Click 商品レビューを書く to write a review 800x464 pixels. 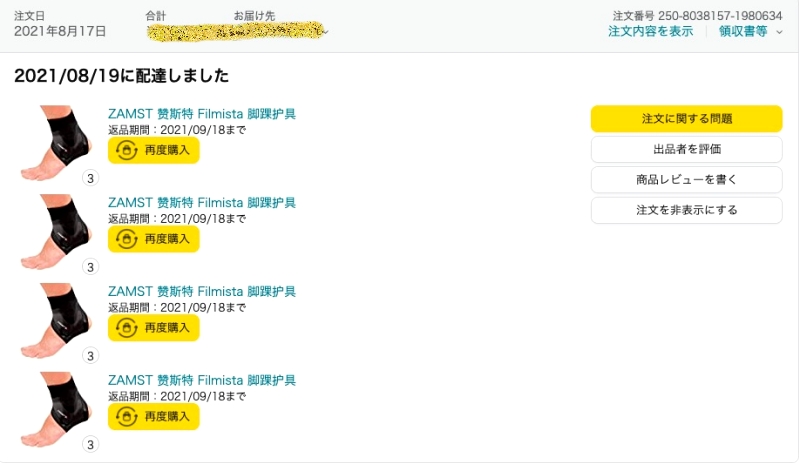point(686,180)
